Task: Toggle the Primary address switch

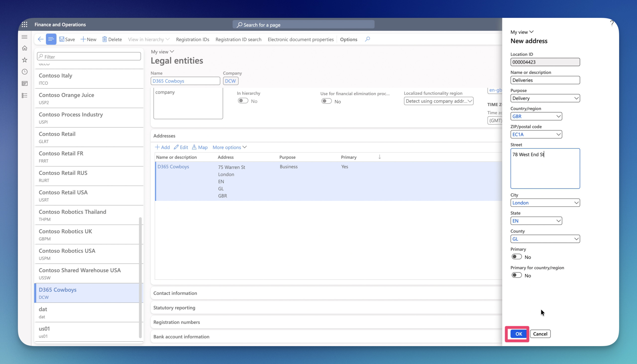Action: click(516, 257)
